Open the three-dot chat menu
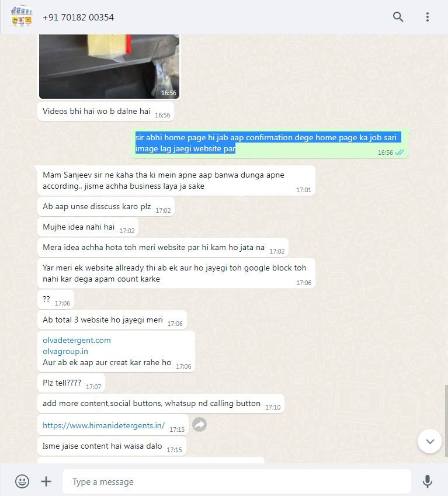The width and height of the screenshot is (448, 496). coord(428,17)
